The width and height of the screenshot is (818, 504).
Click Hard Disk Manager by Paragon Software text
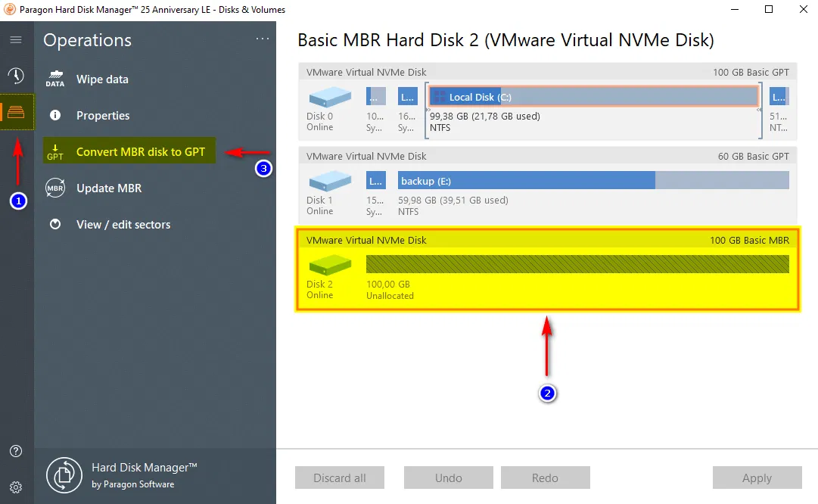click(x=144, y=474)
